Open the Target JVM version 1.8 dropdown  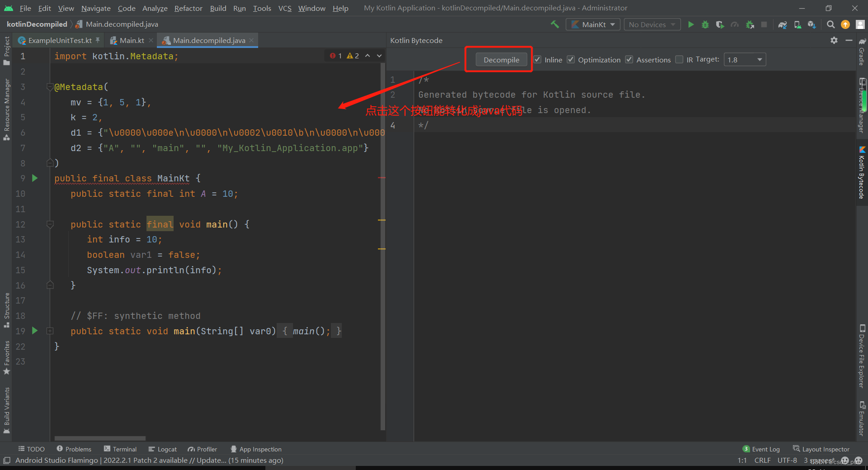point(745,59)
